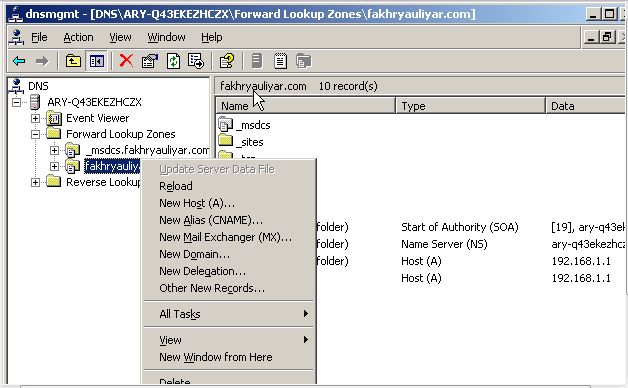Click the console icon beside File menu
This screenshot has width=628, height=388.
(16, 37)
